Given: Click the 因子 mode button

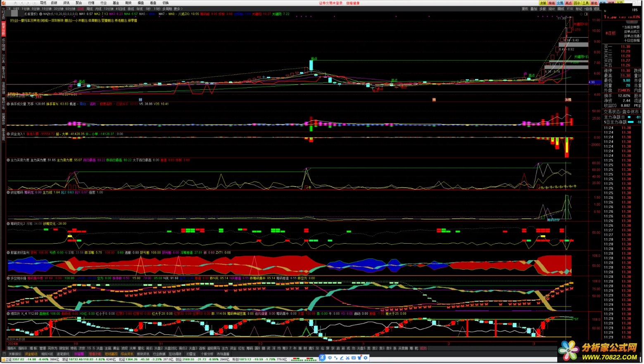Looking at the screenshot, I should click(x=577, y=3).
